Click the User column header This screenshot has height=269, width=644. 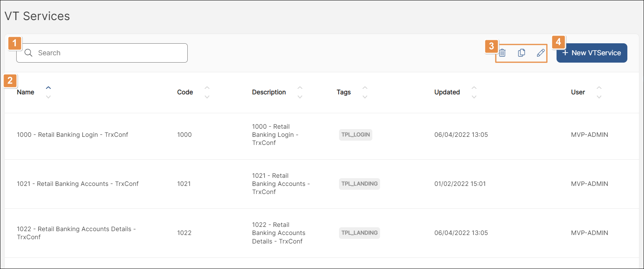coord(578,92)
